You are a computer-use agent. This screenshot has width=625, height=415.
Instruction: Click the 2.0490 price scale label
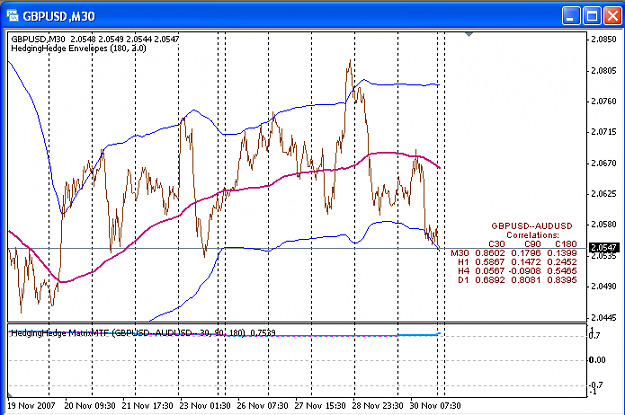click(x=604, y=286)
